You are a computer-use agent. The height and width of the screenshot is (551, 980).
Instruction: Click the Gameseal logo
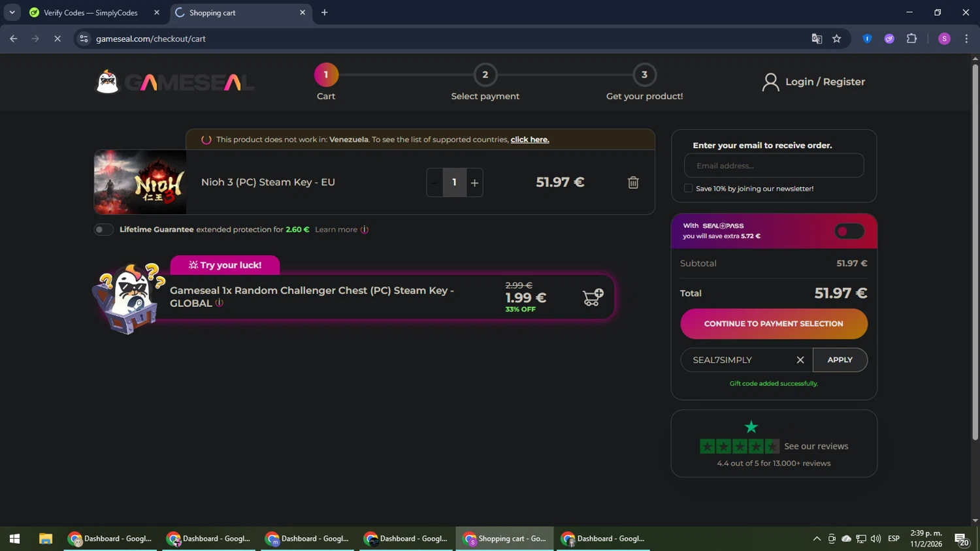pyautogui.click(x=175, y=82)
